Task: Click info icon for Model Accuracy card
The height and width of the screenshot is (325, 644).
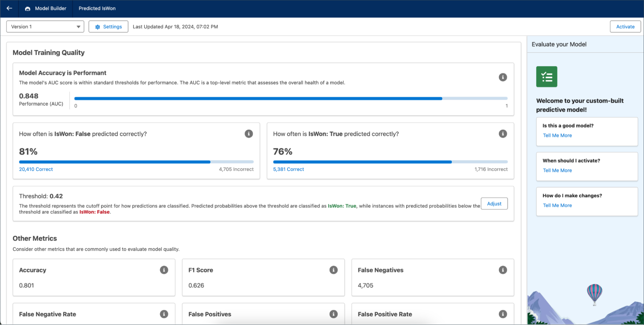Action: coord(503,77)
